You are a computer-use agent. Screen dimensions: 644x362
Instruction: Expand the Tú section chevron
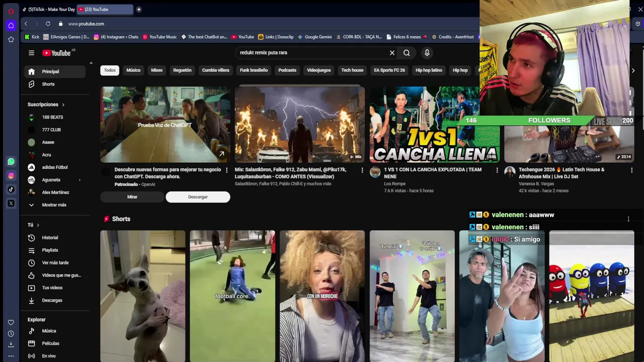(38, 225)
